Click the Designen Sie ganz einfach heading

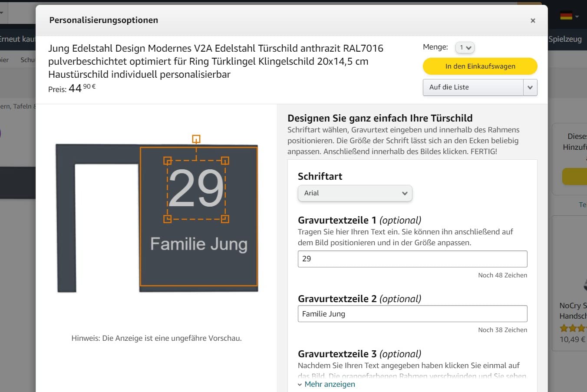pyautogui.click(x=380, y=118)
